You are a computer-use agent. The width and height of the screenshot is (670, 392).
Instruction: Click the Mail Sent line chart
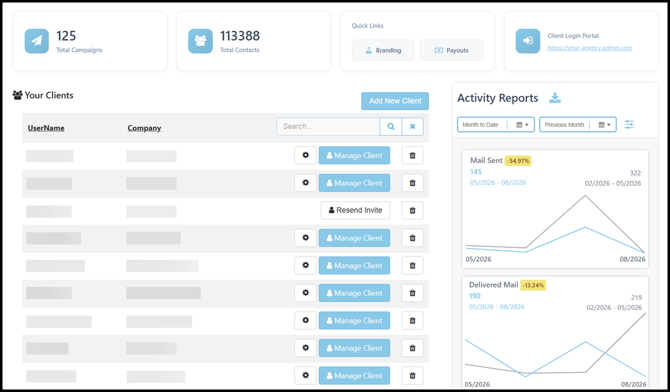click(555, 224)
